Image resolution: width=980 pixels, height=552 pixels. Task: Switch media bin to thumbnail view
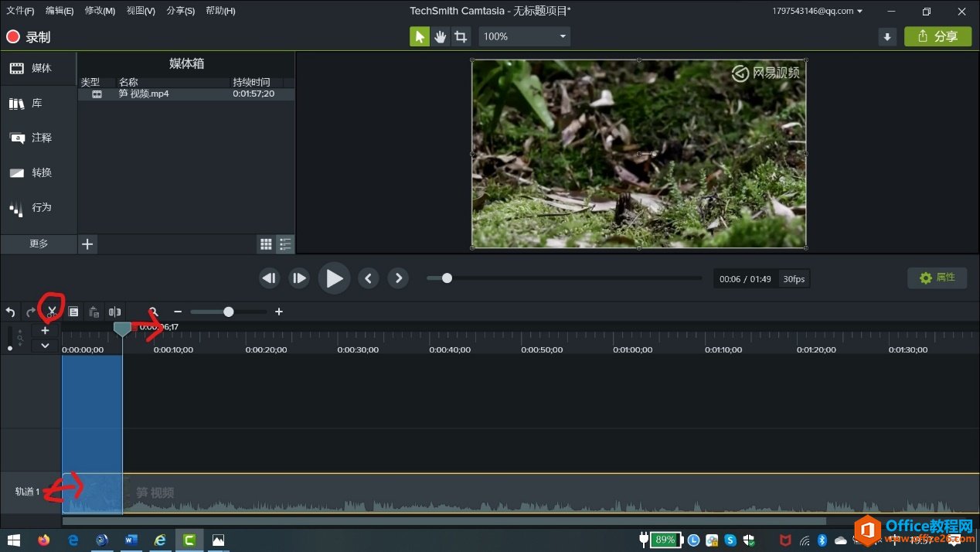tap(266, 244)
